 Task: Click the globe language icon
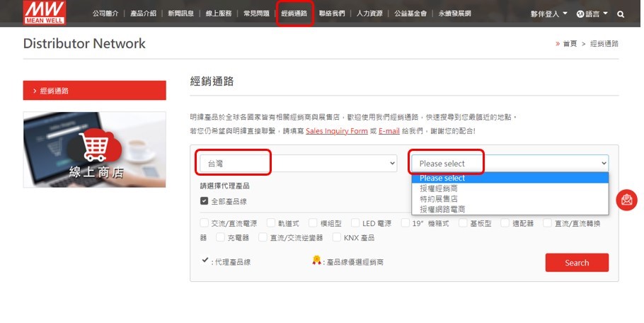[580, 14]
